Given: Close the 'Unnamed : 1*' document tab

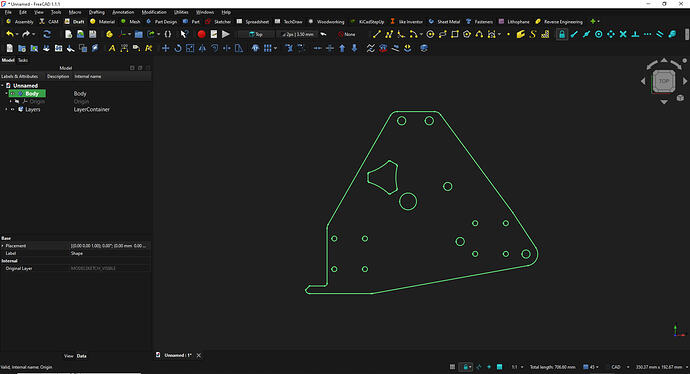Looking at the screenshot, I should (x=199, y=356).
